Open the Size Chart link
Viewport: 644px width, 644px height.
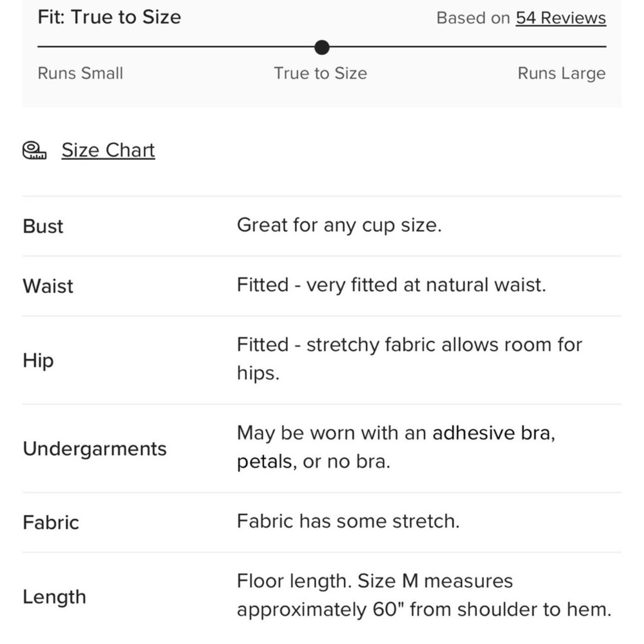[x=108, y=150]
